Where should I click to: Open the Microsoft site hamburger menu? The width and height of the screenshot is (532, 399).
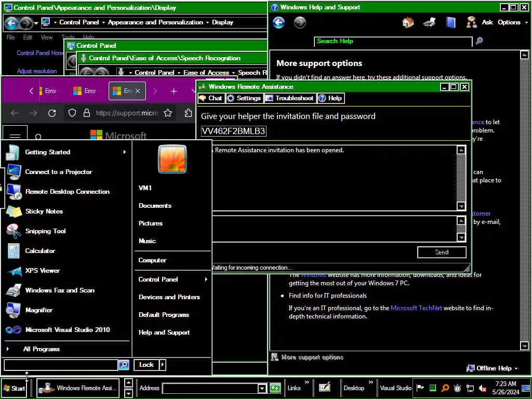coord(15,136)
